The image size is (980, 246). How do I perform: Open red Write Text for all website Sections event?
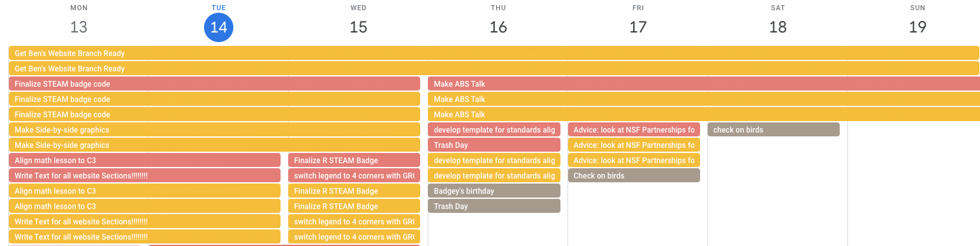coord(145,175)
